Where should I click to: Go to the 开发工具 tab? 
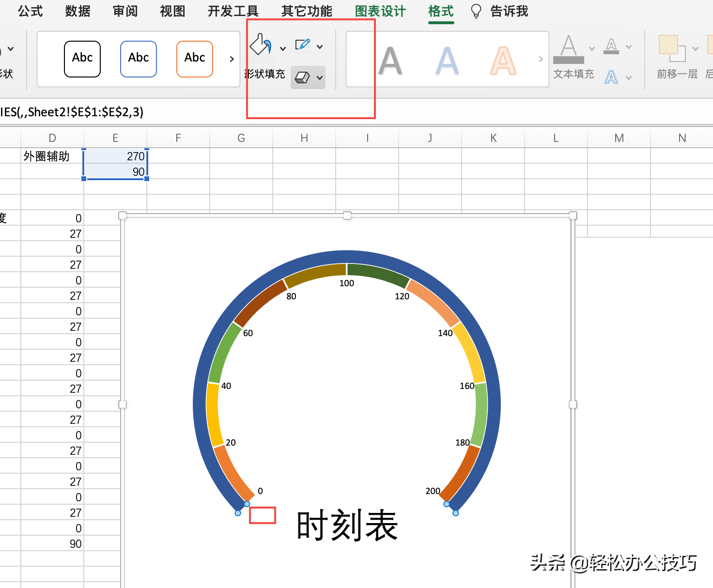233,11
